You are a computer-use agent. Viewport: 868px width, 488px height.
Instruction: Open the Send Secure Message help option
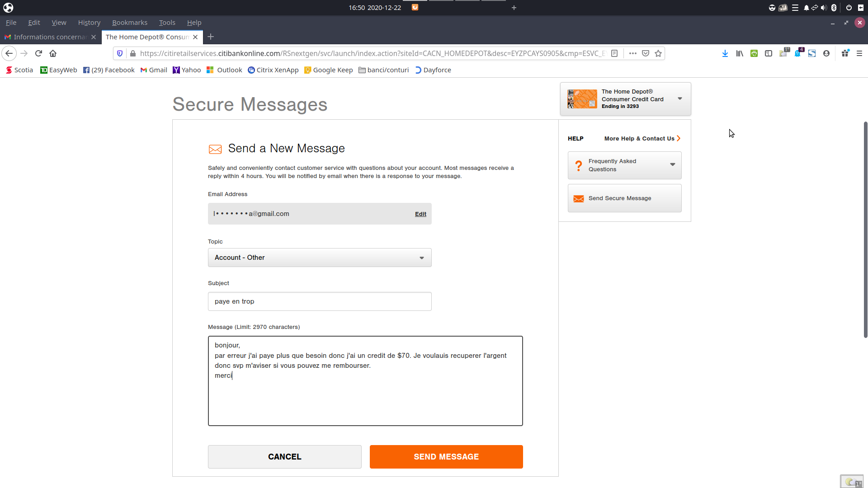tap(625, 198)
